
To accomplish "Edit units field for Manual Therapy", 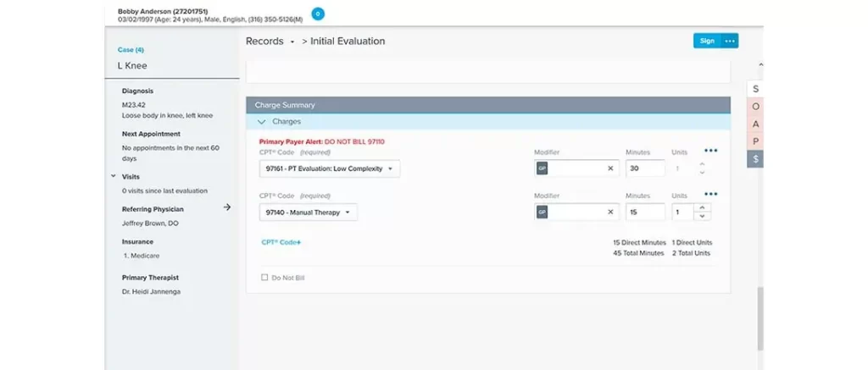I will pos(682,212).
